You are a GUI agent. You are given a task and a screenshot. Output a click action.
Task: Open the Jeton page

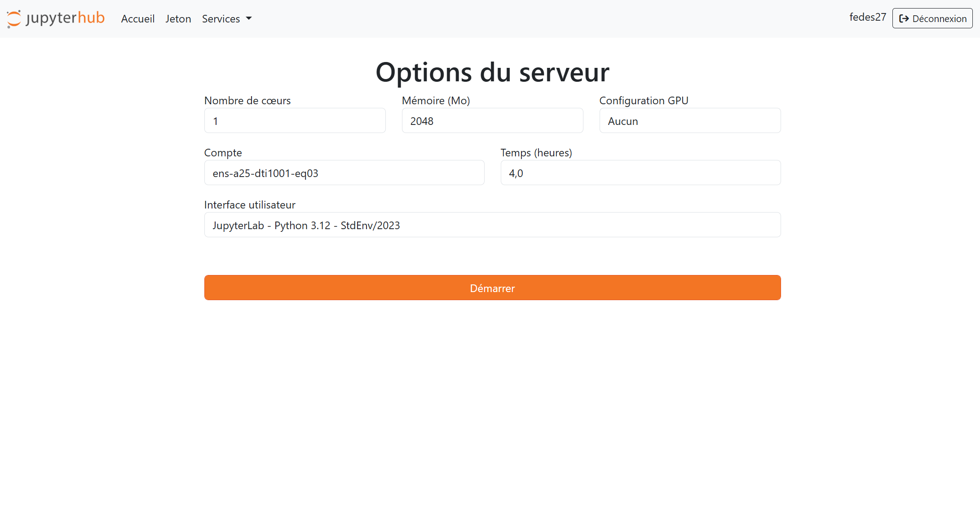pos(178,18)
